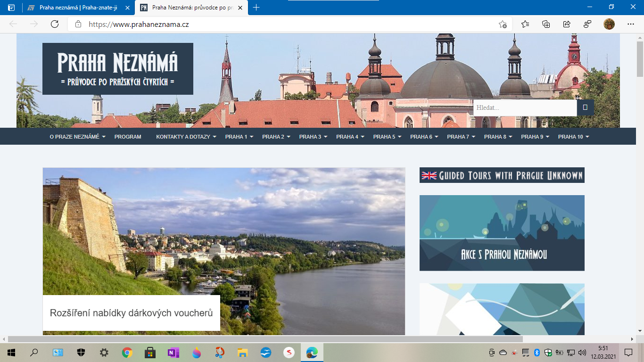Open OneNote from taskbar
Image resolution: width=644 pixels, height=362 pixels.
(173, 352)
